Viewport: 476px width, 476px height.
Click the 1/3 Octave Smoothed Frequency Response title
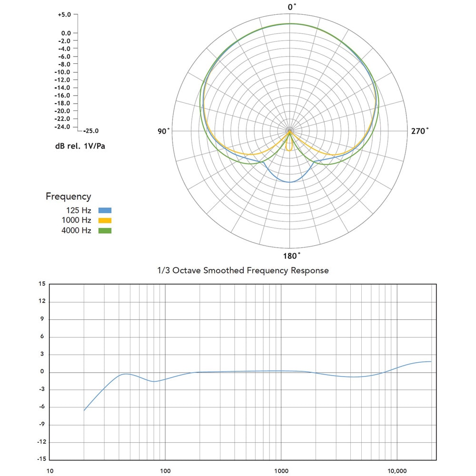[243, 270]
